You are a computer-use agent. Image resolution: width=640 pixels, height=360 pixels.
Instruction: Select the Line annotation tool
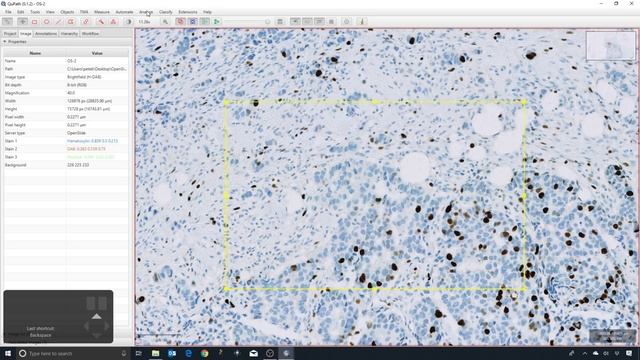58,22
